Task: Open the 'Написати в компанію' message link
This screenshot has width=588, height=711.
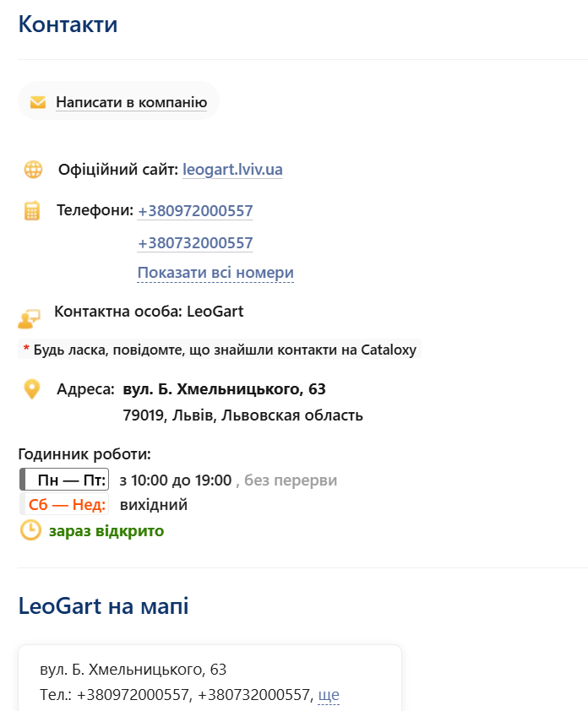Action: coord(131,102)
